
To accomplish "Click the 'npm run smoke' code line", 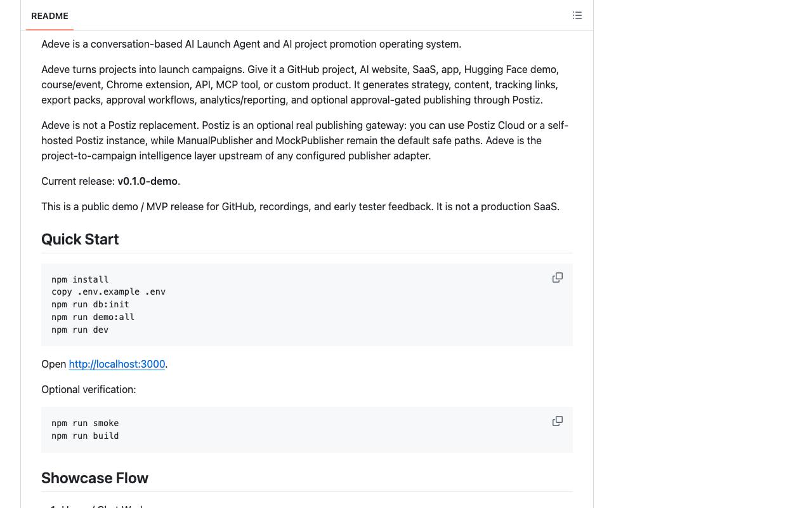I will click(85, 423).
